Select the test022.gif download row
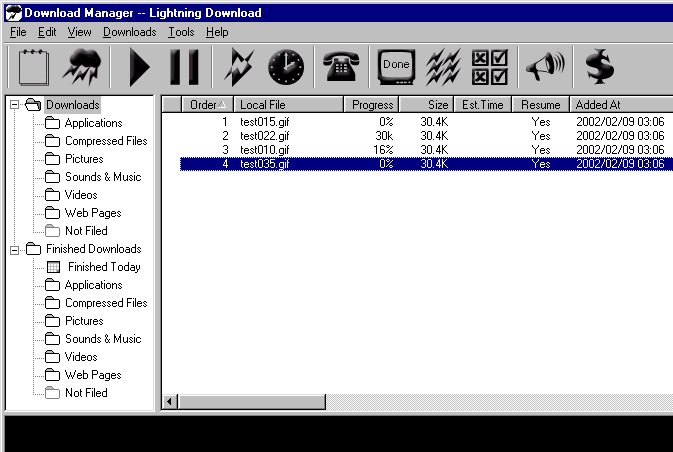673x452 pixels. click(426, 136)
